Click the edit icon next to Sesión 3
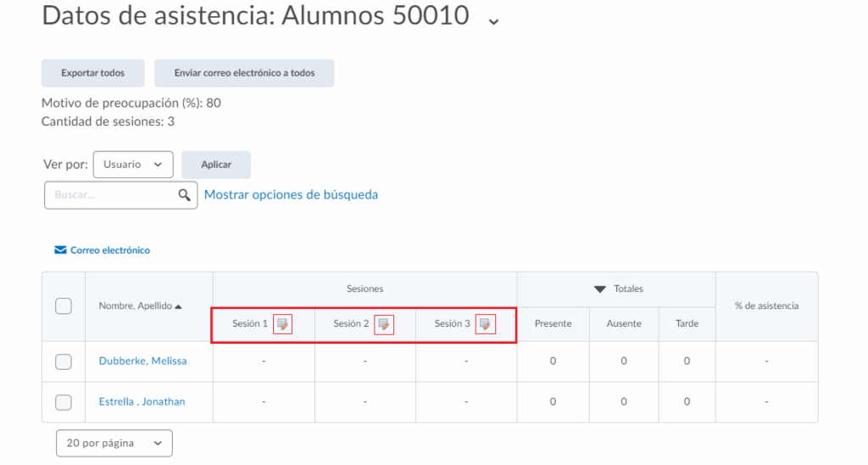Viewport: 868px width, 465px height. tap(485, 323)
